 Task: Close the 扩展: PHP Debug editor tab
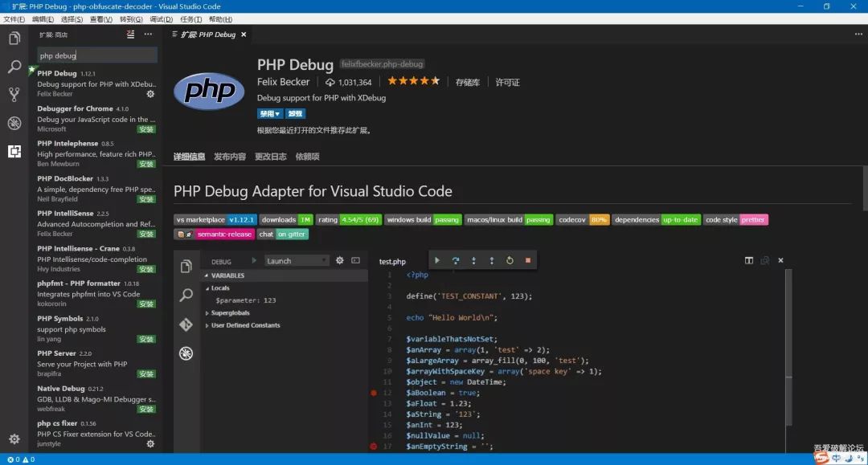(x=244, y=35)
